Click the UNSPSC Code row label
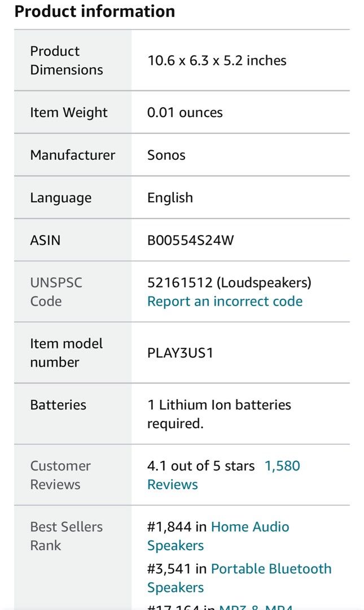364x610 pixels. [x=56, y=292]
